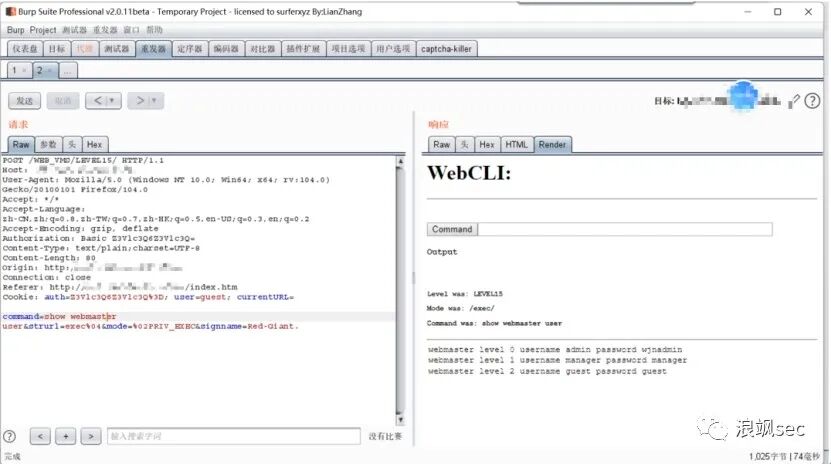Click the 'Connection: close' header line
The image size is (831, 464).
coord(47,278)
